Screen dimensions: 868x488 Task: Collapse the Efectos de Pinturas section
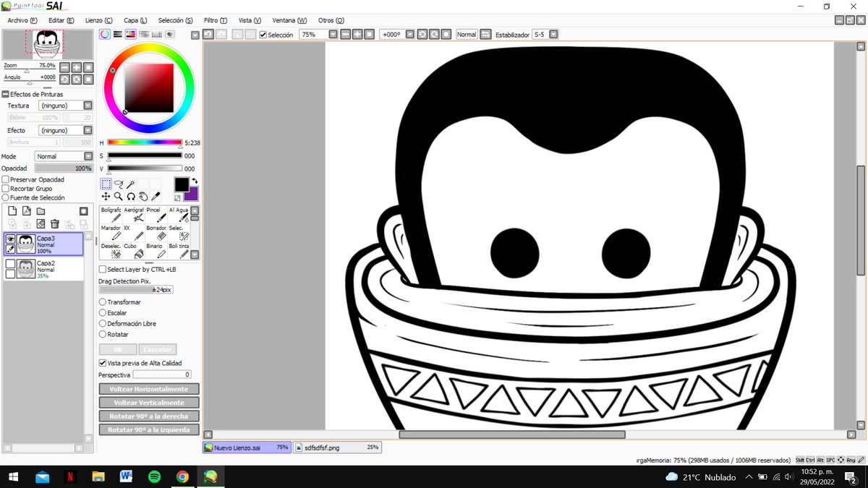tap(5, 94)
